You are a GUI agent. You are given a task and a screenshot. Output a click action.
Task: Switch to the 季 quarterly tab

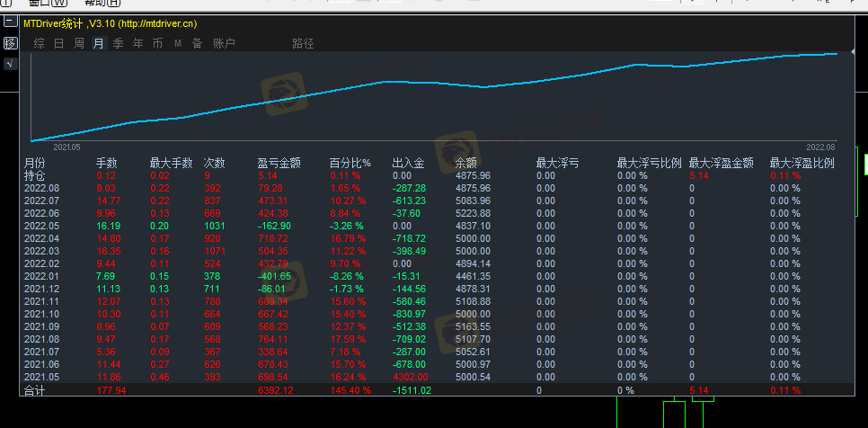(118, 43)
